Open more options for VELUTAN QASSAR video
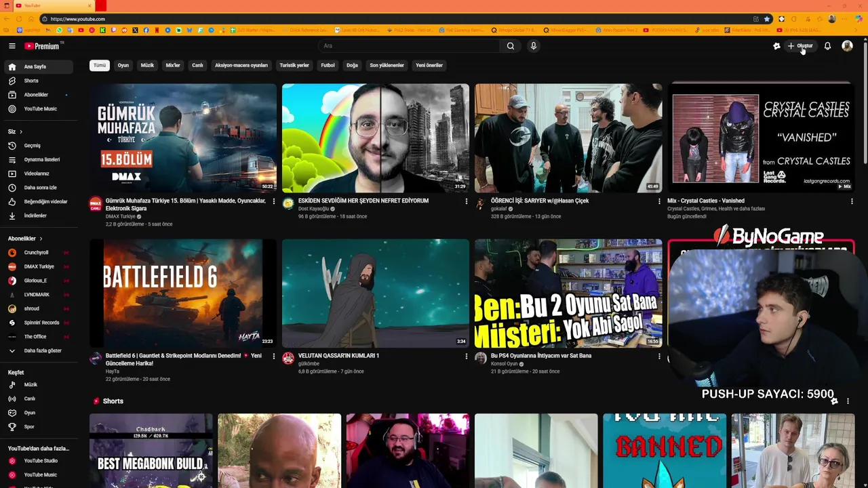This screenshot has height=488, width=868. [x=467, y=356]
